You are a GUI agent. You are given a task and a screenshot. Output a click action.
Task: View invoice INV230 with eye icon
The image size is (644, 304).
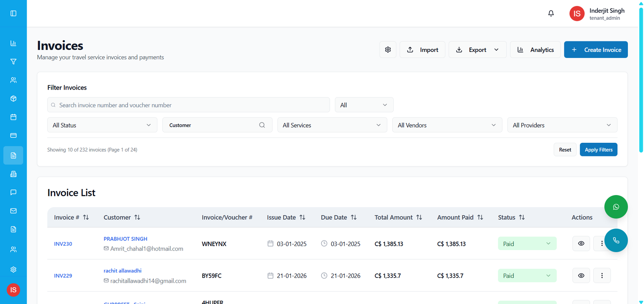pos(581,243)
